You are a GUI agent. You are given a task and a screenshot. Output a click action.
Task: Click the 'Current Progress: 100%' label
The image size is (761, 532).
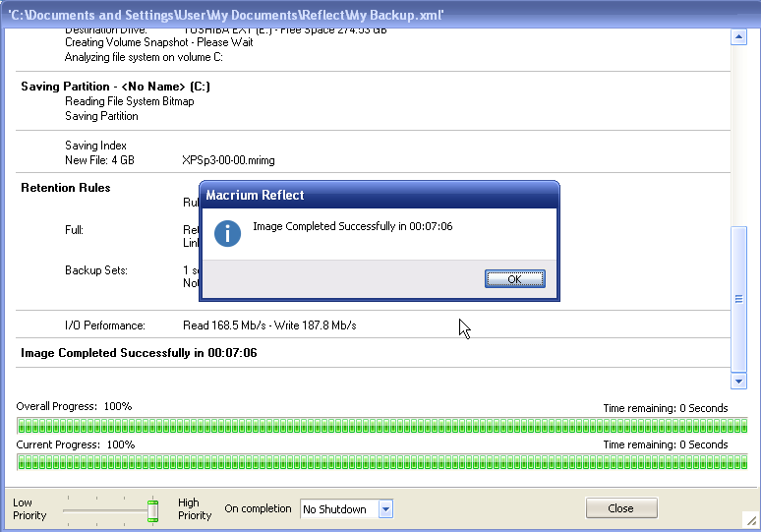[76, 444]
